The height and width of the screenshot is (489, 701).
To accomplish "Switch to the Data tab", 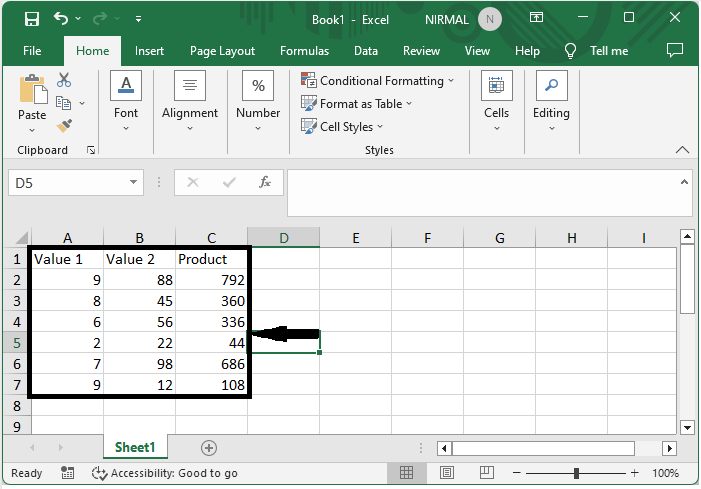I will click(366, 51).
